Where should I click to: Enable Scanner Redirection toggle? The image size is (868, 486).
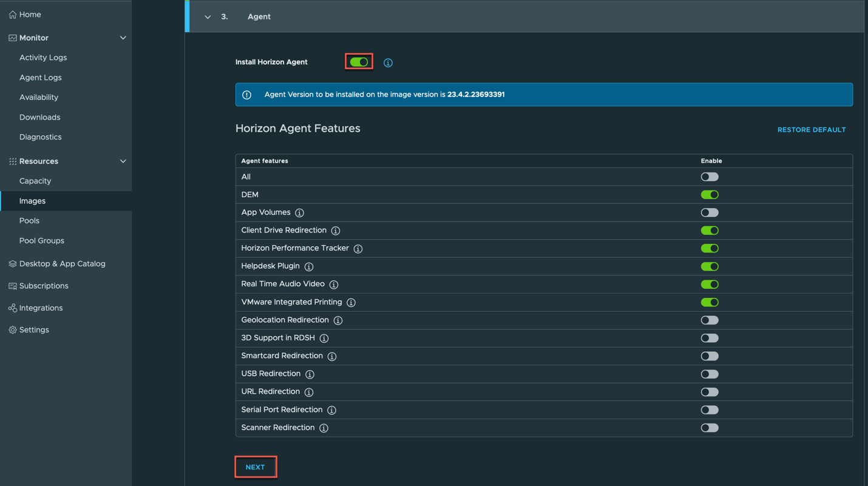point(710,428)
